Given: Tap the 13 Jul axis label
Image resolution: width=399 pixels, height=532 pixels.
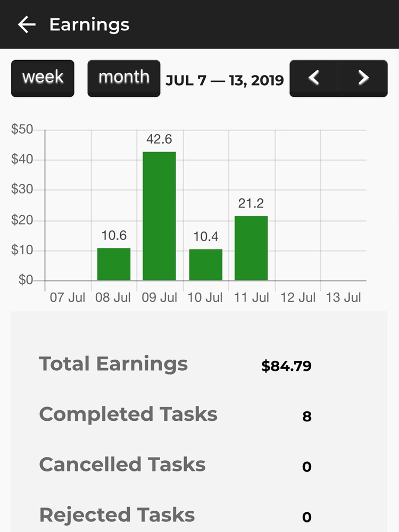Looking at the screenshot, I should [x=344, y=297].
